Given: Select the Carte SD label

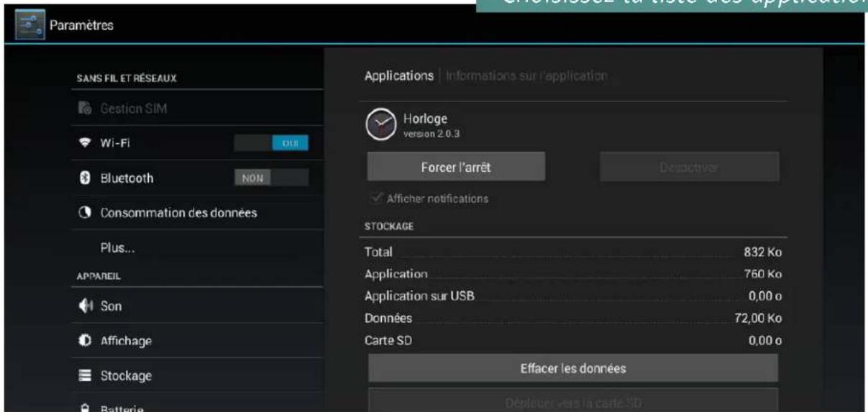Looking at the screenshot, I should point(389,340).
